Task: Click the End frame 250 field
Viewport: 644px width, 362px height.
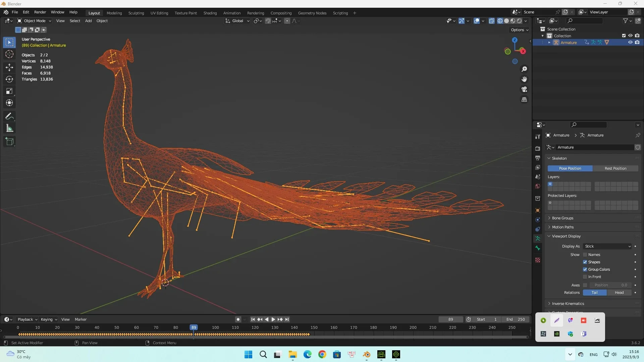Action: click(516, 319)
